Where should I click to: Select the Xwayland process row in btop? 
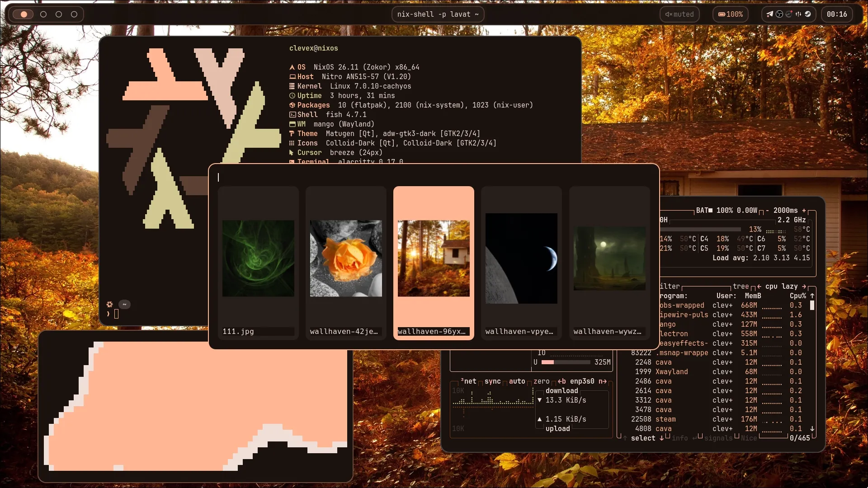(717, 372)
